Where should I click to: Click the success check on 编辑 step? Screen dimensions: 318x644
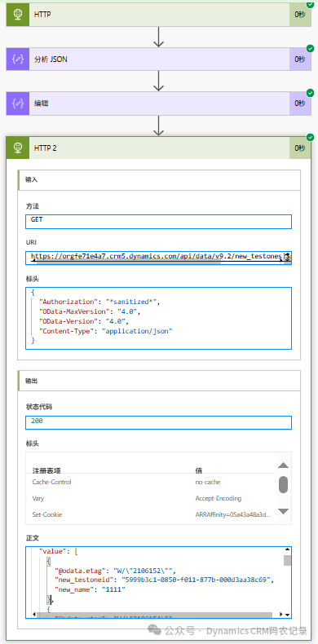310,92
